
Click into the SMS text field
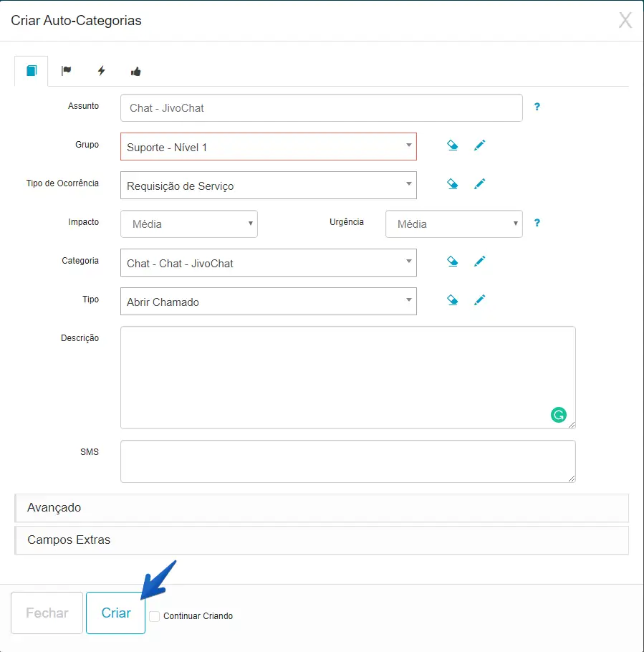pos(347,461)
